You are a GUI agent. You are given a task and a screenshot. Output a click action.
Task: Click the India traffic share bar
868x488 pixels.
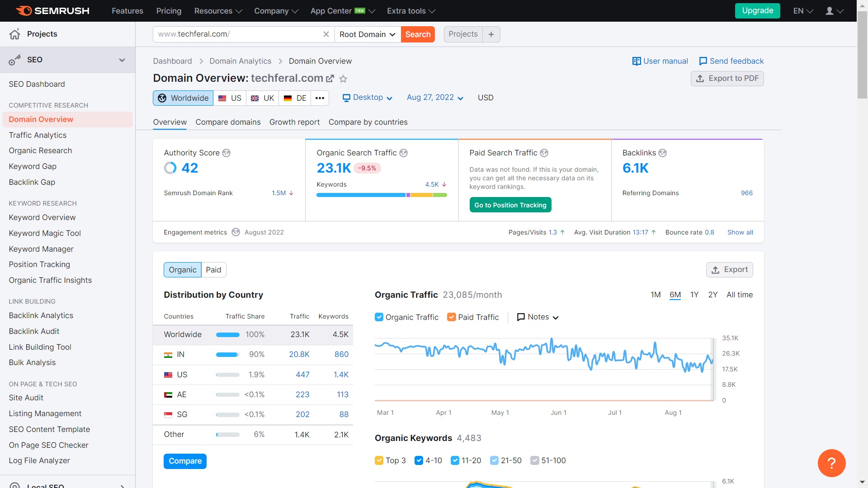click(228, 355)
